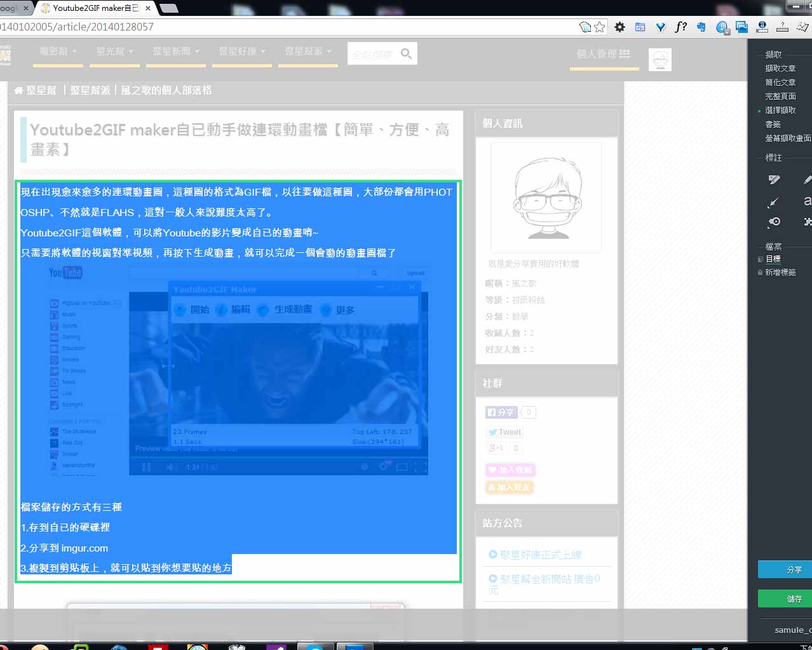Image resolution: width=812 pixels, height=650 pixels.
Task: Open the 個人管理 menu
Action: pos(604,54)
